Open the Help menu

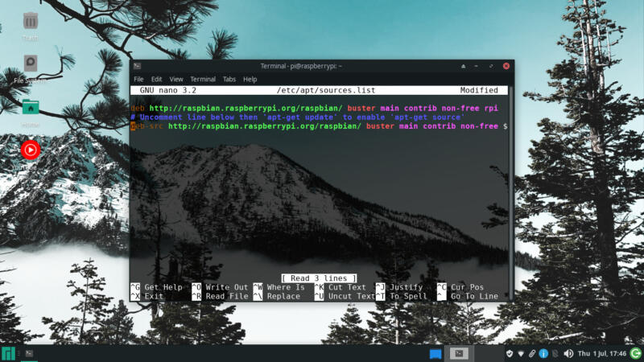tap(250, 79)
